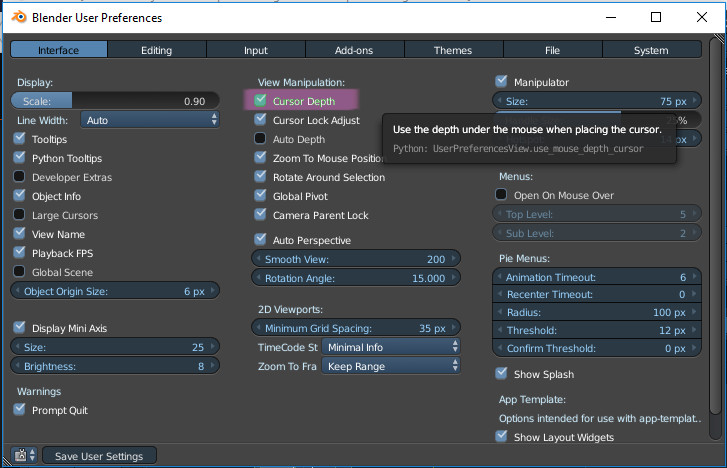Screen dimensions: 727x468
Task: Uncheck Prompt Quit warning
Action: (x=19, y=410)
